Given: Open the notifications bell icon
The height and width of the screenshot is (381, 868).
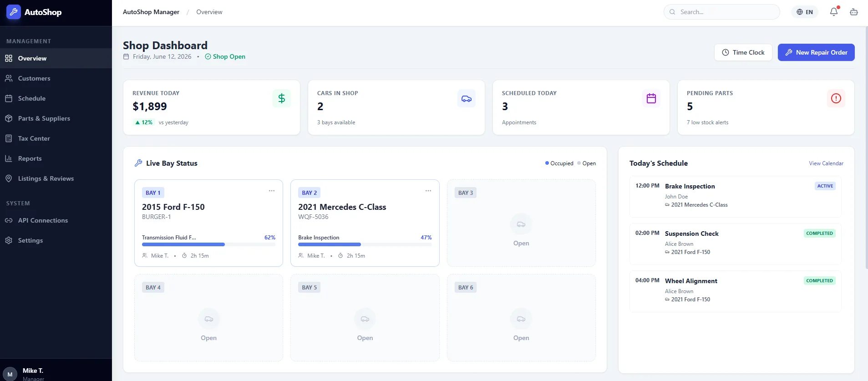Looking at the screenshot, I should tap(834, 12).
